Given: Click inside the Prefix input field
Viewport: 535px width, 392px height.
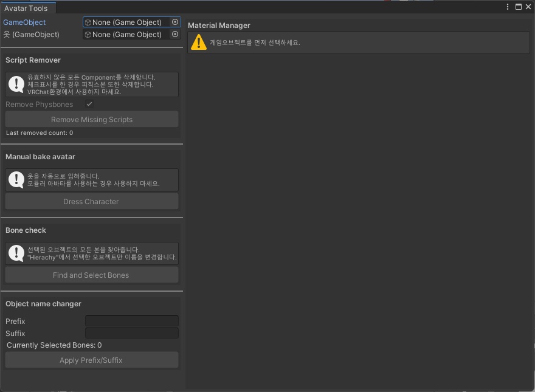Looking at the screenshot, I should [131, 321].
